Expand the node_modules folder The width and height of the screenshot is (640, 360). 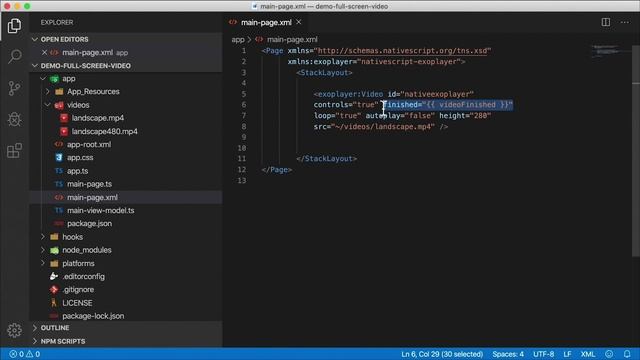[43, 250]
